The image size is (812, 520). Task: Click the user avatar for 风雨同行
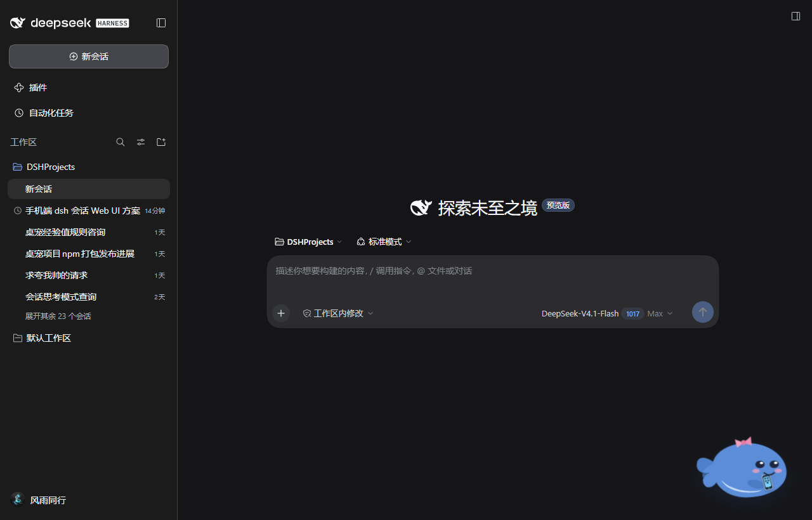point(18,499)
